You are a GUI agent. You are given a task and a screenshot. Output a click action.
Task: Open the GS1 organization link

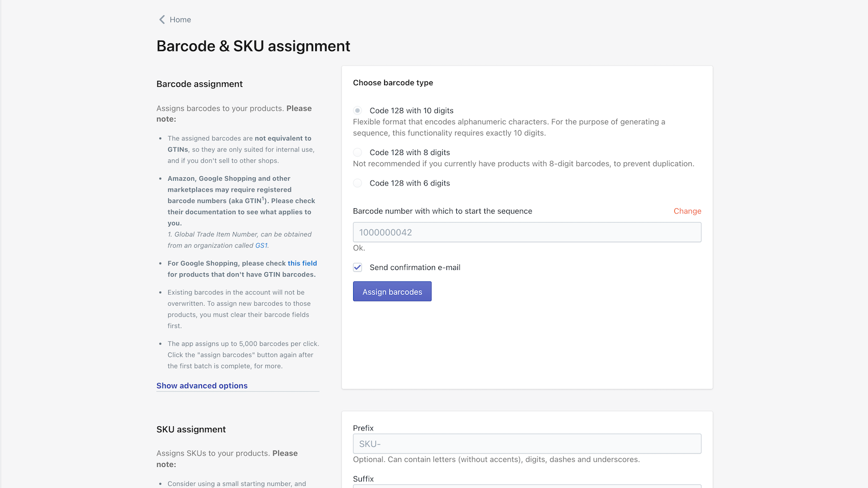pyautogui.click(x=261, y=245)
